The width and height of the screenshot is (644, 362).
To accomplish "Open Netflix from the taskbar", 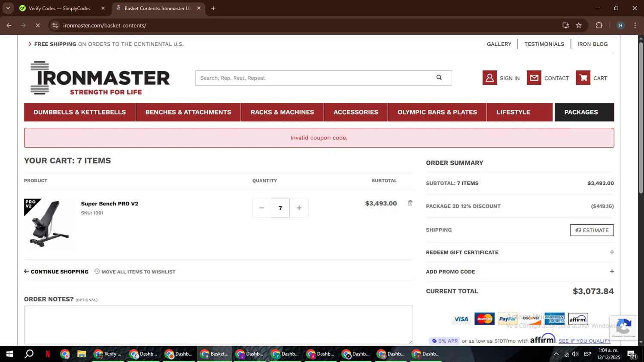I will pos(48,354).
